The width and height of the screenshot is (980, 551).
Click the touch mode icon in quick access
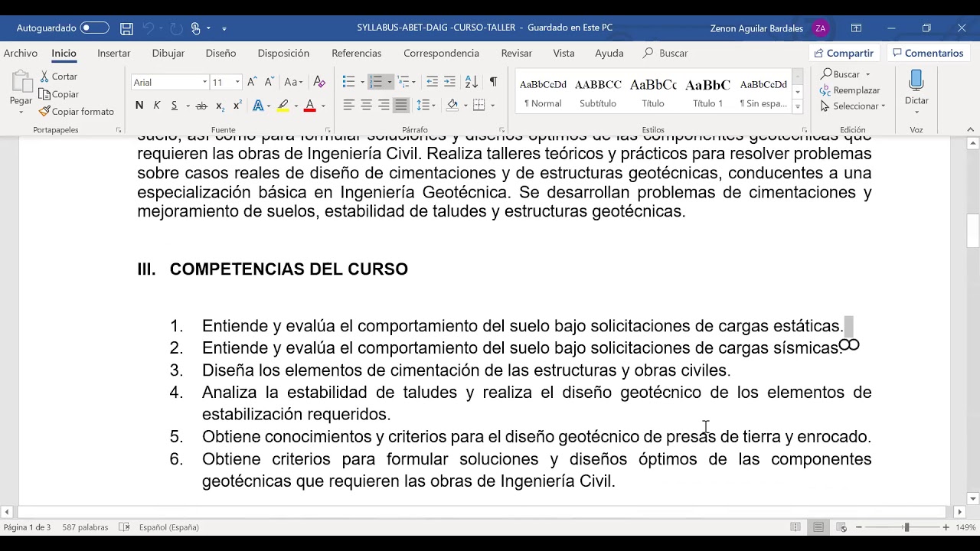coord(196,28)
